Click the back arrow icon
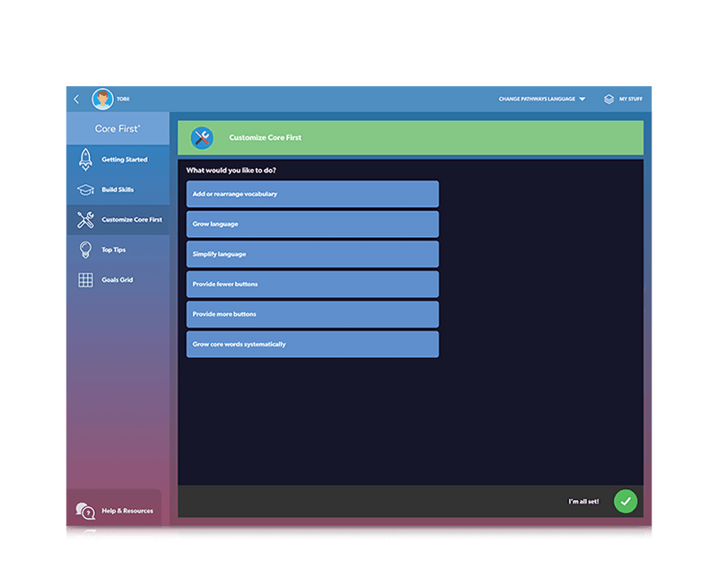Viewport: 718px width, 588px height. (x=76, y=99)
